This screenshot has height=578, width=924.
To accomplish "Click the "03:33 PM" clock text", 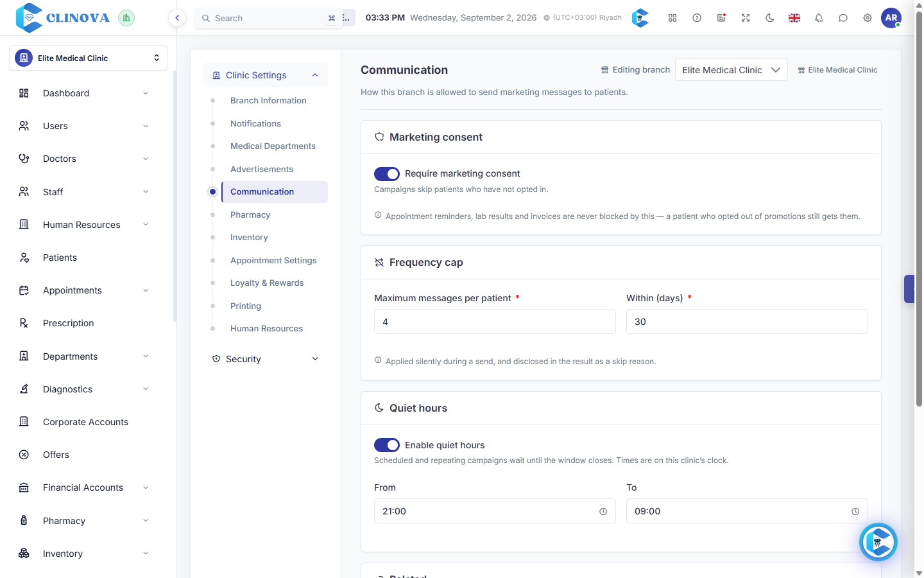I will coord(385,18).
